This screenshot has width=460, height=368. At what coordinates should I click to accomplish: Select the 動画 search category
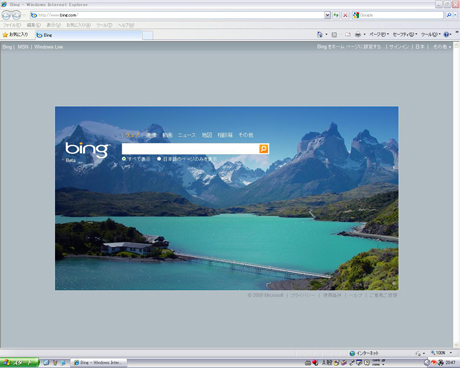pyautogui.click(x=167, y=135)
